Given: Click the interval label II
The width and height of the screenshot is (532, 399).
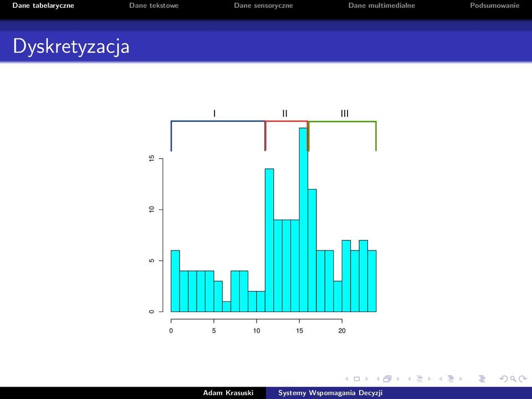Looking at the screenshot, I should (285, 113).
